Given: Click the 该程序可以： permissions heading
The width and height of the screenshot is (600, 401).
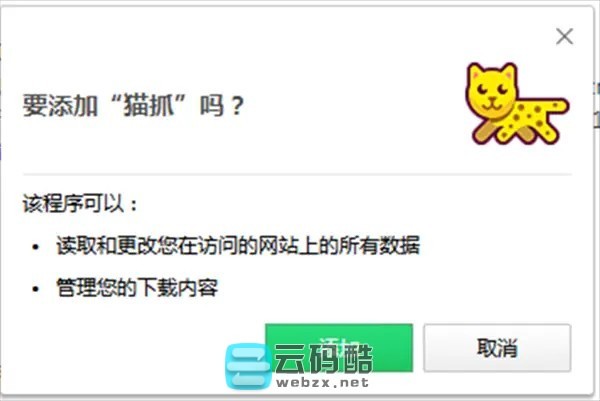Looking at the screenshot, I should [x=80, y=203].
